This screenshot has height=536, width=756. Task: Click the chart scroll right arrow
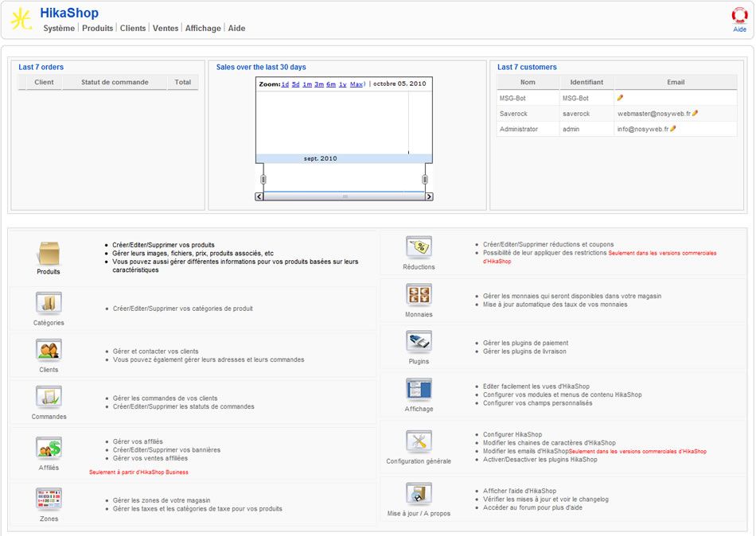429,196
